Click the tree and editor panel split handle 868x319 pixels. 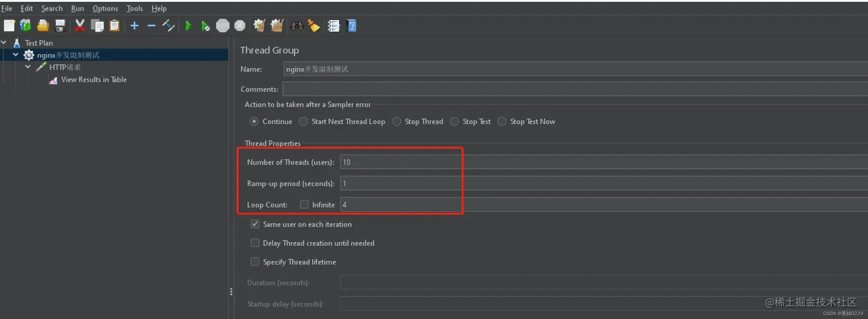231,291
